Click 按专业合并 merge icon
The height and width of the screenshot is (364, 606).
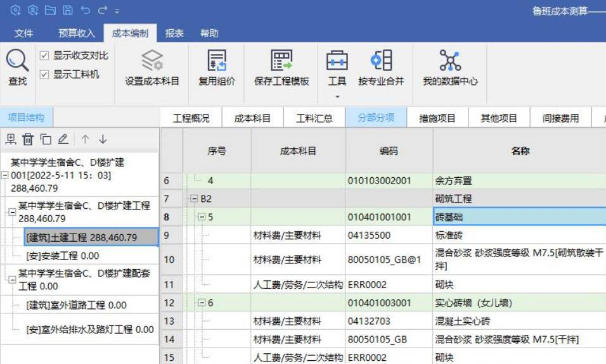tap(381, 60)
